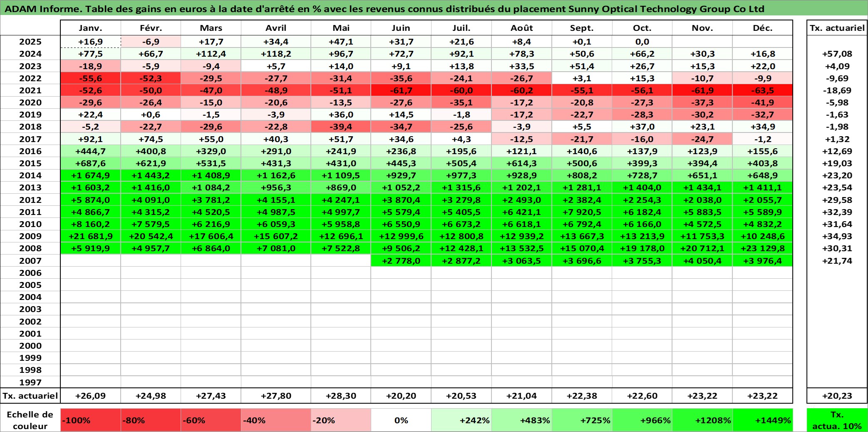Select the 2021 row label
This screenshot has width=868, height=432.
[30, 90]
